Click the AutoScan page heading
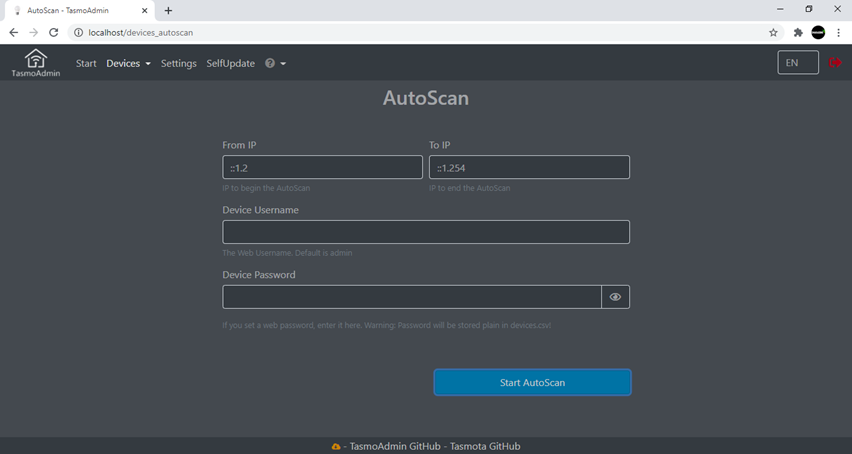852x454 pixels. click(426, 98)
